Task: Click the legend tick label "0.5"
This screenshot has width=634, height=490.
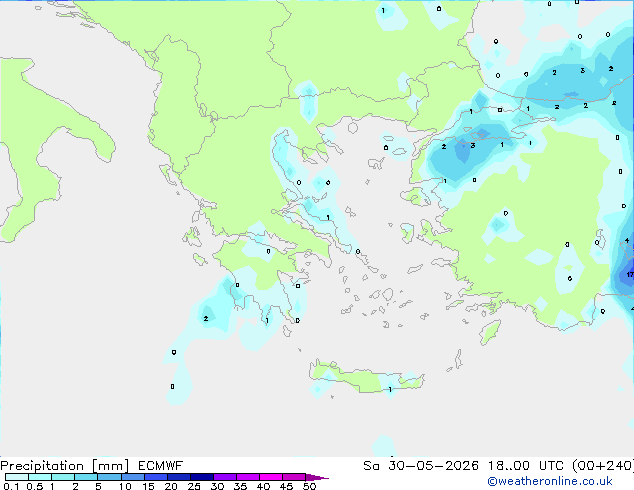Action: 35,486
